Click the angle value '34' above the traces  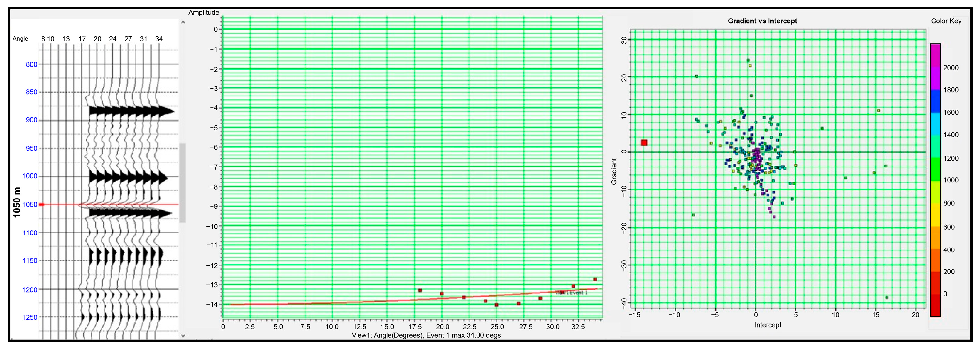click(159, 39)
